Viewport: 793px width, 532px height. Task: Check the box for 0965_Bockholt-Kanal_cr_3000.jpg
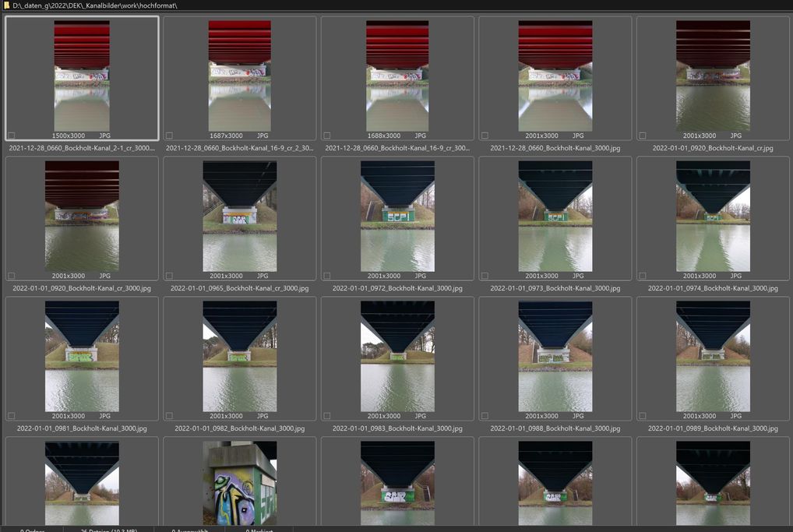coord(169,276)
